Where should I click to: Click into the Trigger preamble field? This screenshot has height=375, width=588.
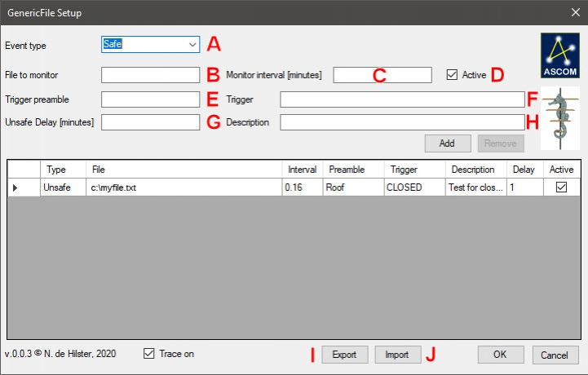tap(150, 99)
